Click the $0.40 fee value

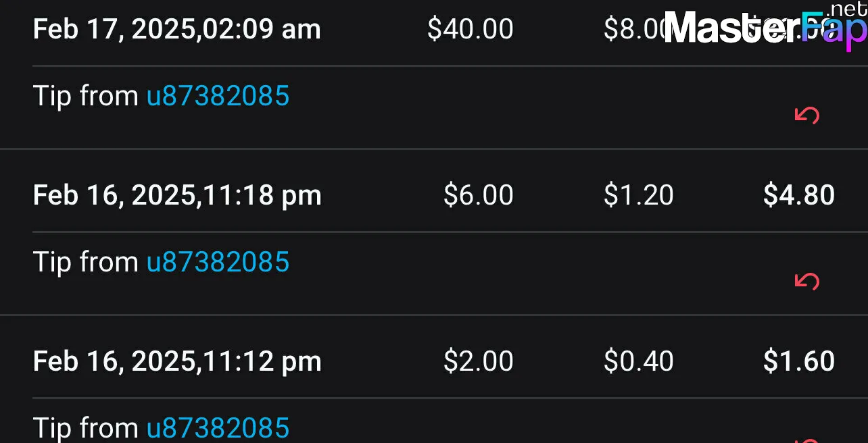click(x=639, y=361)
